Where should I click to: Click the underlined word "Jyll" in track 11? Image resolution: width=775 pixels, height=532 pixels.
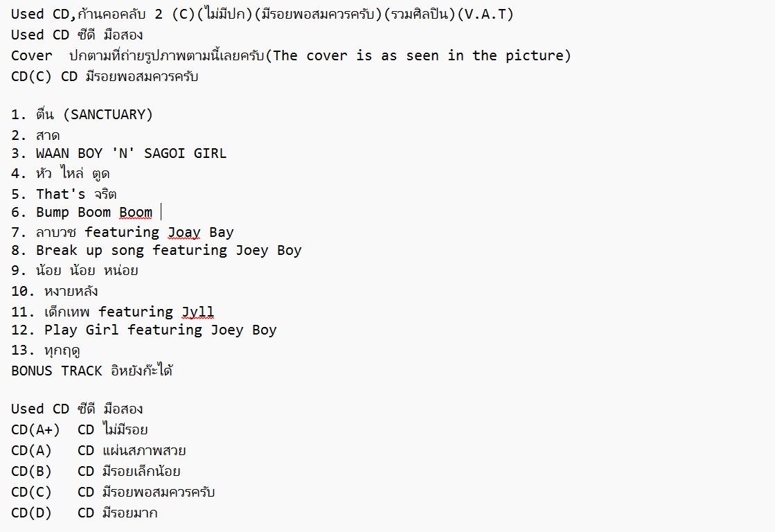198,312
